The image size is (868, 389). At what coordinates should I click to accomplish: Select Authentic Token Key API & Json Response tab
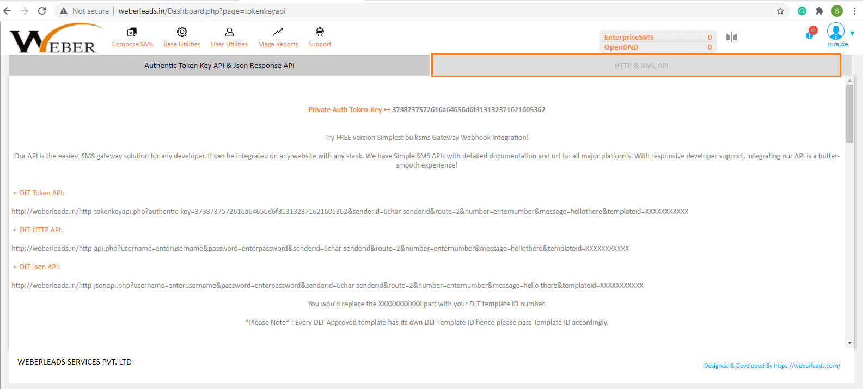pos(219,65)
